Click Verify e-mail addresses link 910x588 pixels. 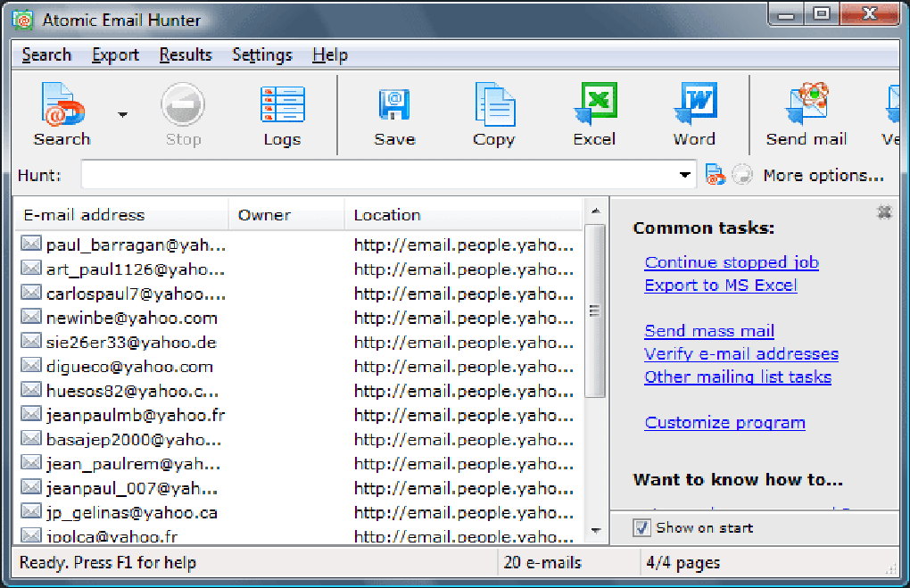click(741, 354)
